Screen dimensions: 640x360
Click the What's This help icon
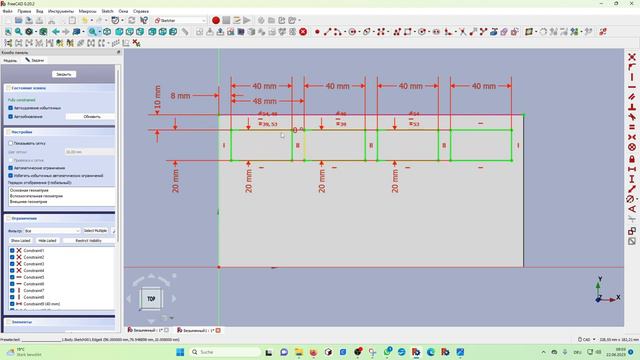[x=144, y=20]
